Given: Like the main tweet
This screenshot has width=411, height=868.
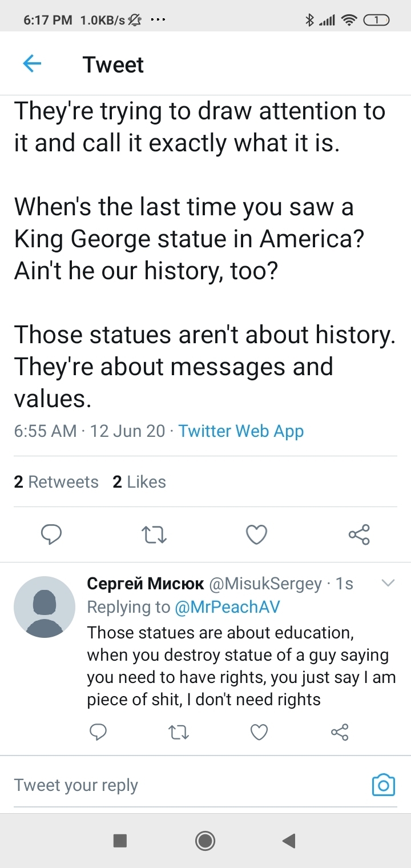Looking at the screenshot, I should click(256, 535).
